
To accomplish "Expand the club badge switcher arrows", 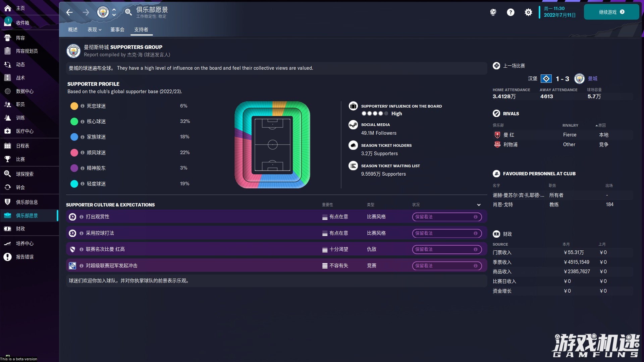I will pyautogui.click(x=114, y=12).
